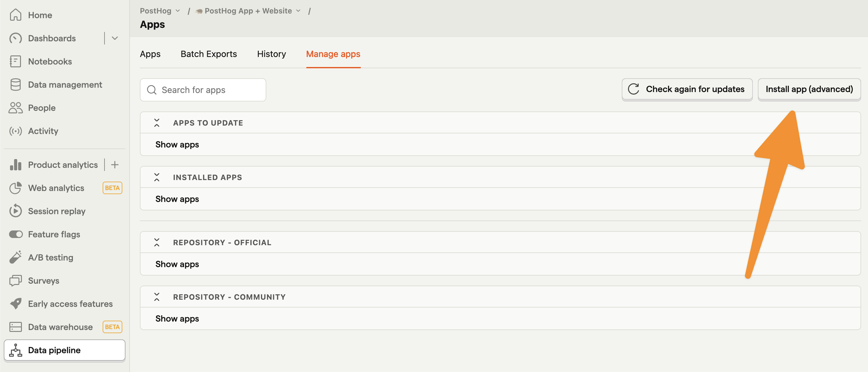
Task: Expand the Apps to Update section
Action: coord(157,122)
